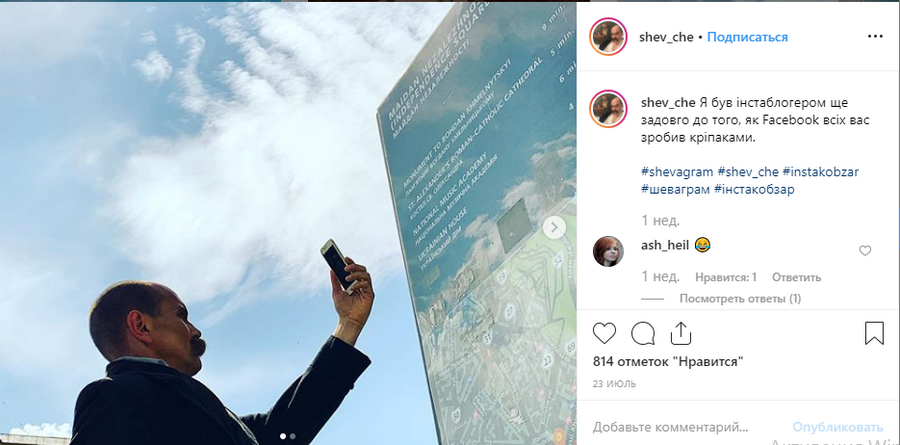Screen dimensions: 900x445
Task: Open ash_heil's avatar picture
Action: click(x=608, y=251)
